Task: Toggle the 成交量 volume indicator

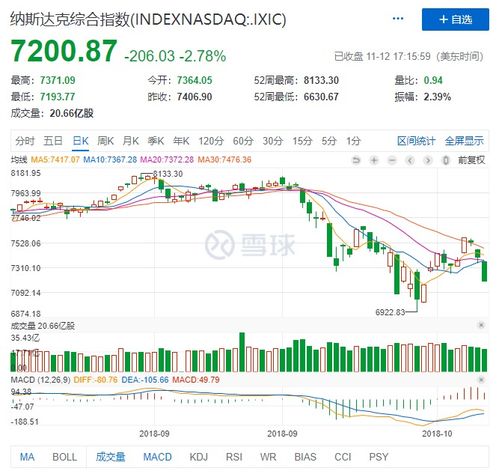Action: [x=111, y=457]
